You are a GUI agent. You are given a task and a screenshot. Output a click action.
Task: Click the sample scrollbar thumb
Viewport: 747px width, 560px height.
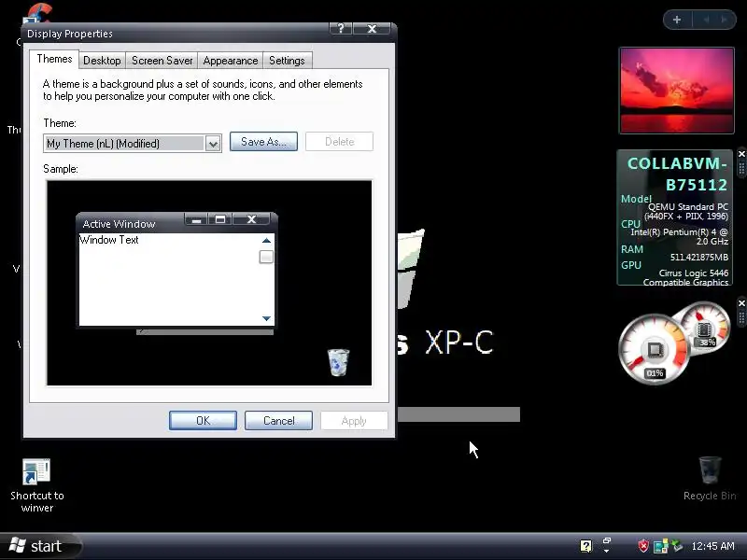coord(266,257)
